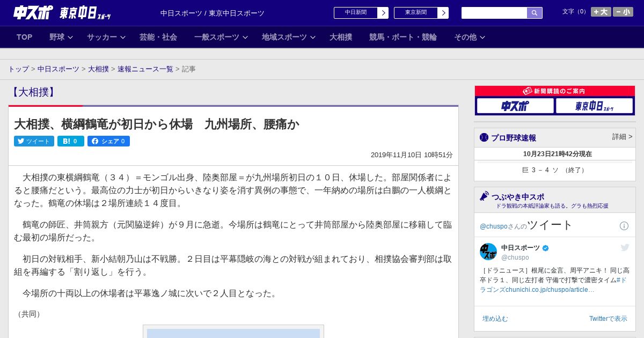This screenshot has width=644, height=338.
Task: Increase text size with 大 button
Action: coord(601,12)
